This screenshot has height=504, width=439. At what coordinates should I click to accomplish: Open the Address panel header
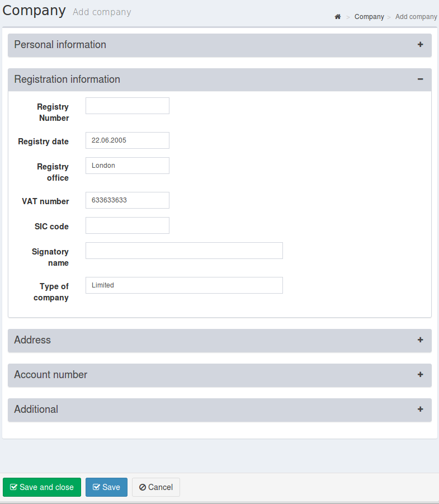[219, 341]
